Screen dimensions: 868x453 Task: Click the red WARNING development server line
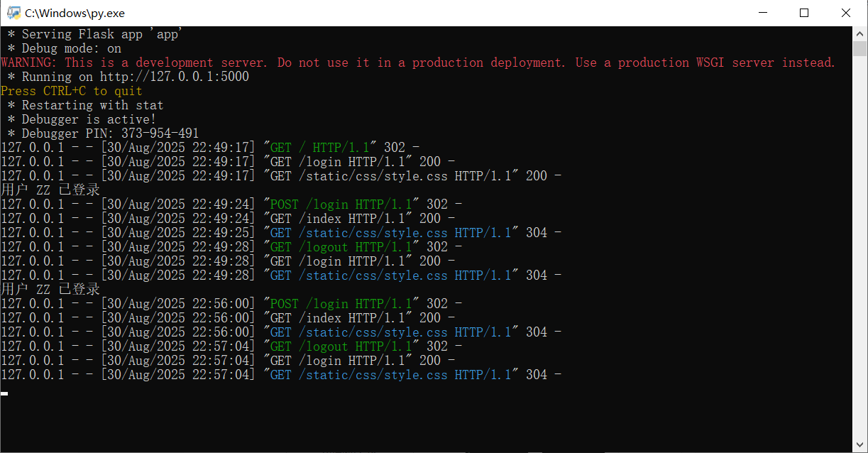click(x=418, y=62)
